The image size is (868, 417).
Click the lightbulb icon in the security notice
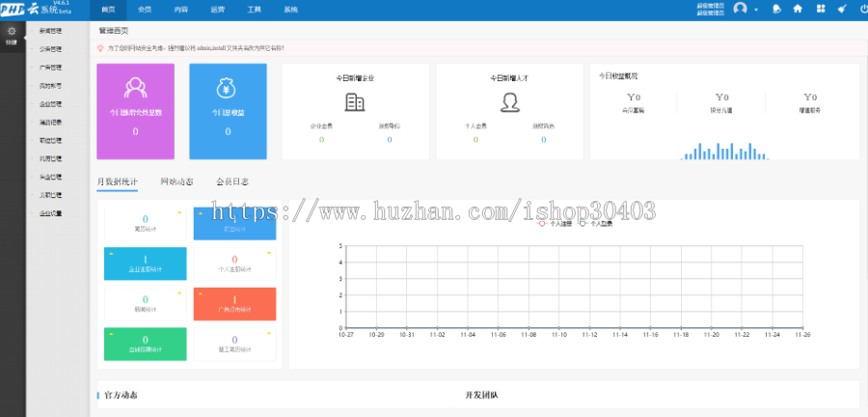pyautogui.click(x=100, y=48)
